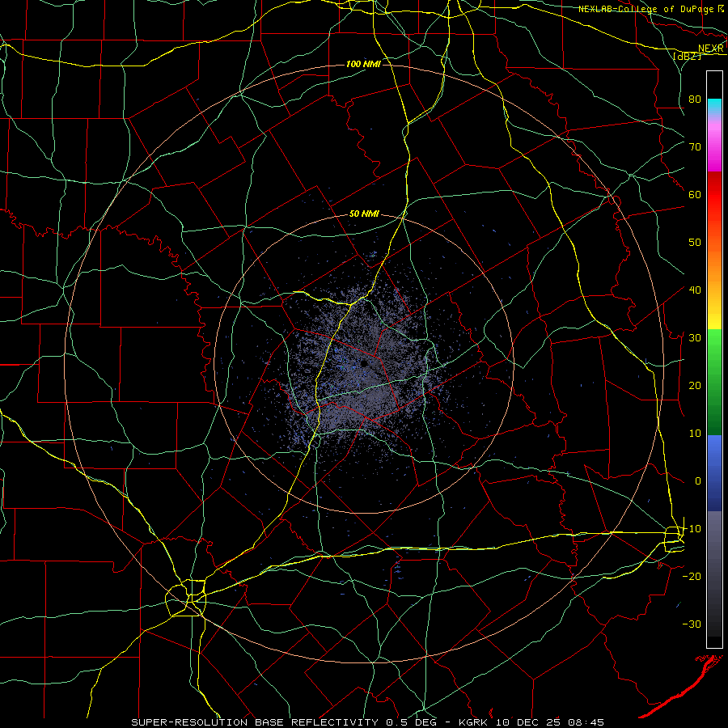Viewport: 728px width, 728px height.
Task: Click the 100 NMI range ring label
Action: (363, 64)
